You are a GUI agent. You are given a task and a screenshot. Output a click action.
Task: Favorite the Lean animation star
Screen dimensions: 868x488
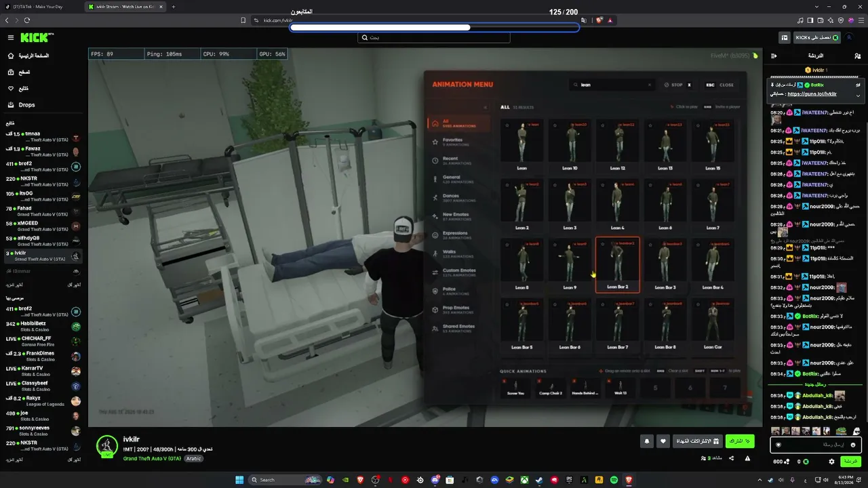click(507, 125)
